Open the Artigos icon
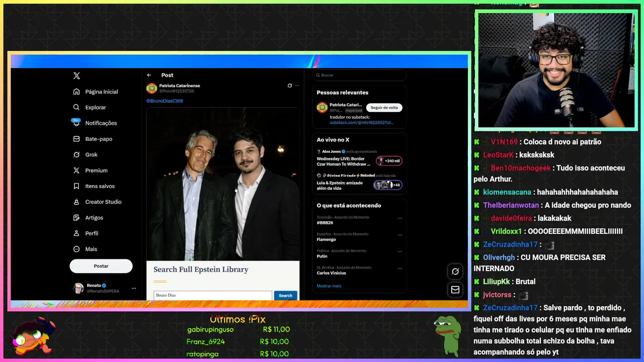The image size is (644, 362). (76, 218)
